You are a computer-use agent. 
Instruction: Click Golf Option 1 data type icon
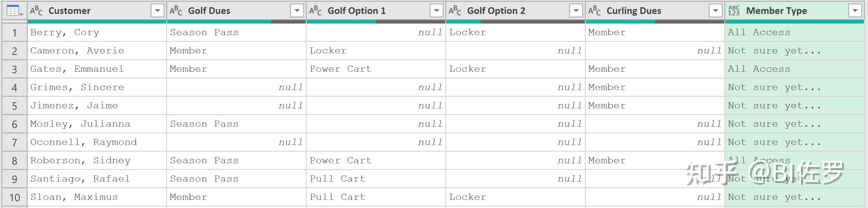pos(315,11)
